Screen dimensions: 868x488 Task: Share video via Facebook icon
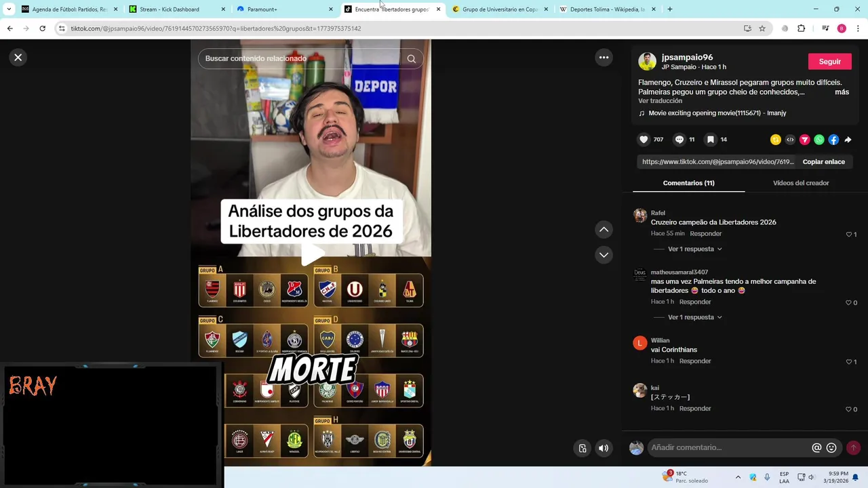pos(833,140)
